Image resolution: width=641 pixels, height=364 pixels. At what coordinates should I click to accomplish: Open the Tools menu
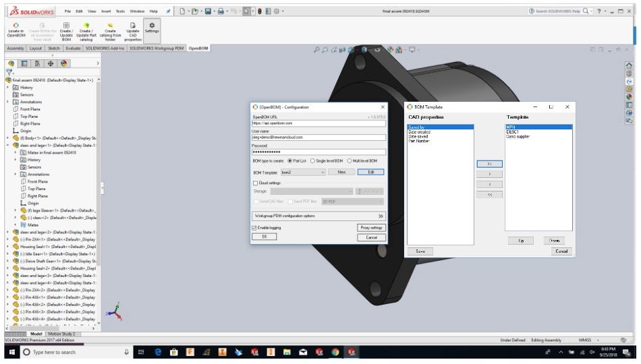[120, 11]
